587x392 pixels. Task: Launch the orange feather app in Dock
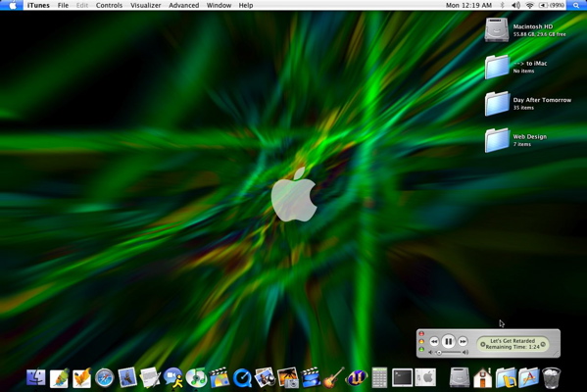[x=82, y=377]
